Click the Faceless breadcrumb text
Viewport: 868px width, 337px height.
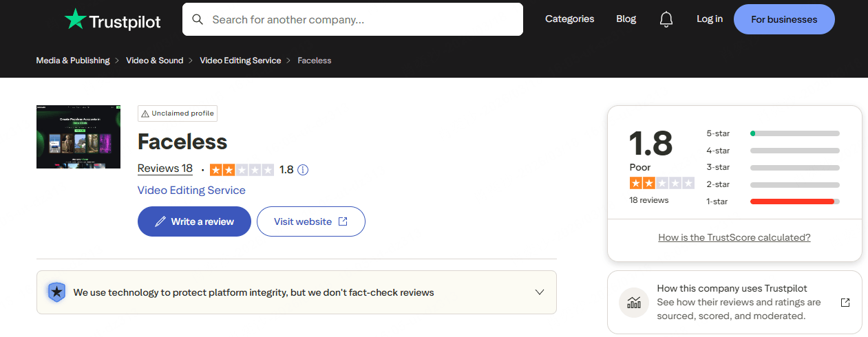[315, 61]
